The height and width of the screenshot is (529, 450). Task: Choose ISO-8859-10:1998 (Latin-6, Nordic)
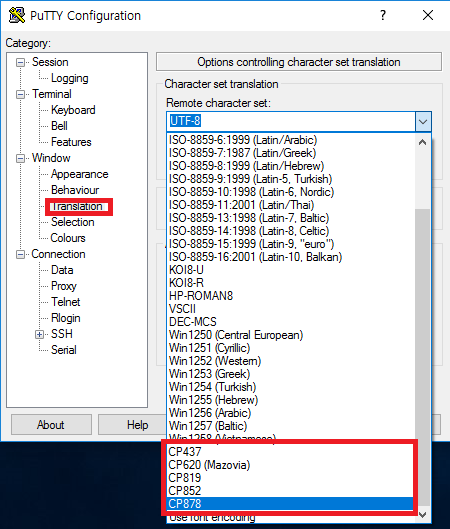coord(291,192)
